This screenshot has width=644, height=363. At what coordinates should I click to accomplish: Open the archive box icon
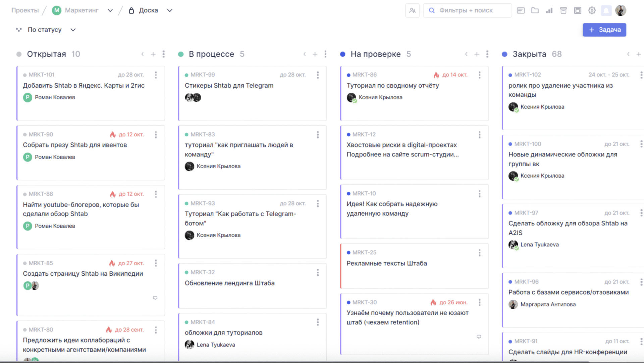click(x=563, y=10)
